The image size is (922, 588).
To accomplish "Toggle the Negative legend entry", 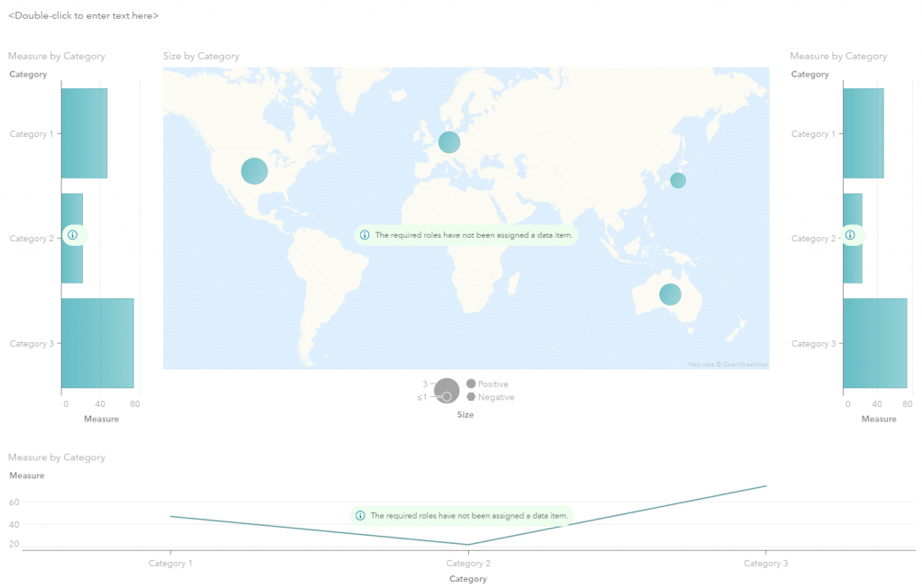I will tap(490, 397).
